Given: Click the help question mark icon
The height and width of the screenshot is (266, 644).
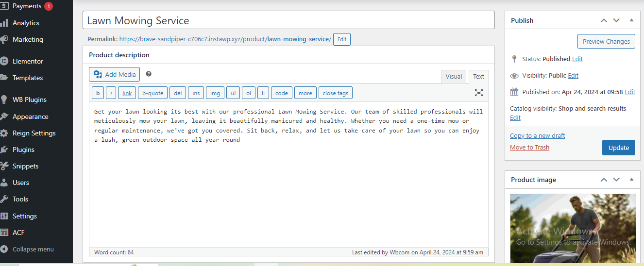Looking at the screenshot, I should pos(149,74).
